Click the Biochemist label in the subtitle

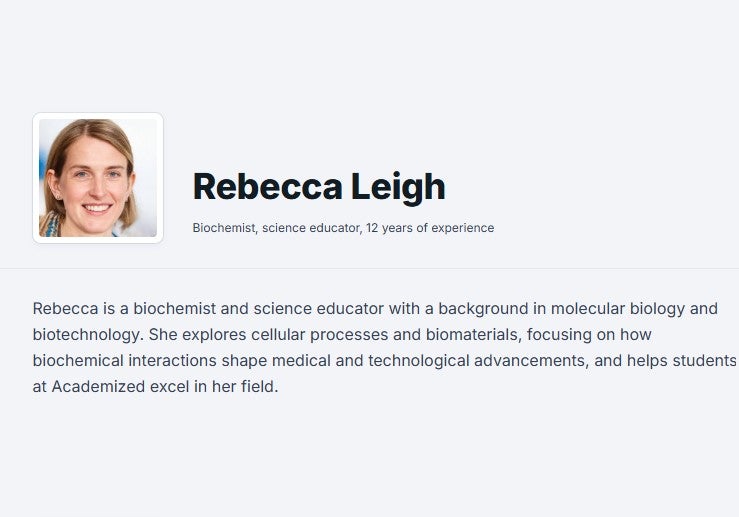tap(224, 228)
